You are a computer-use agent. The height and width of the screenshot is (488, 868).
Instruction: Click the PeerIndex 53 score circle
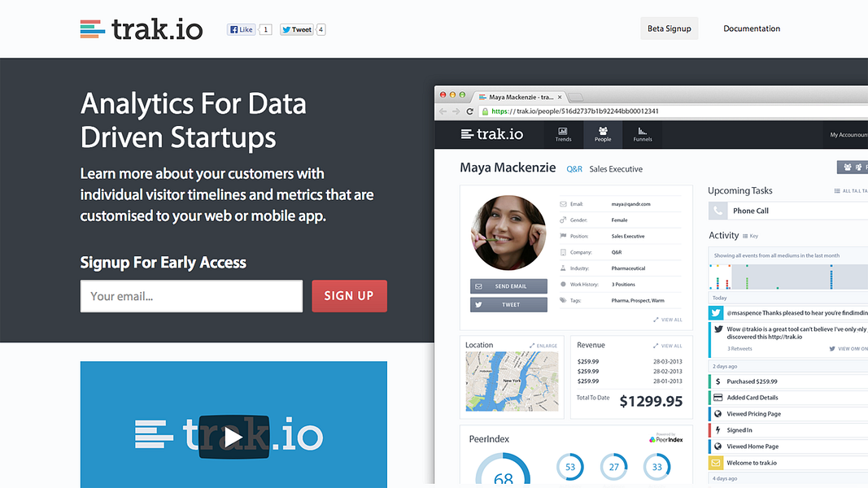click(570, 467)
